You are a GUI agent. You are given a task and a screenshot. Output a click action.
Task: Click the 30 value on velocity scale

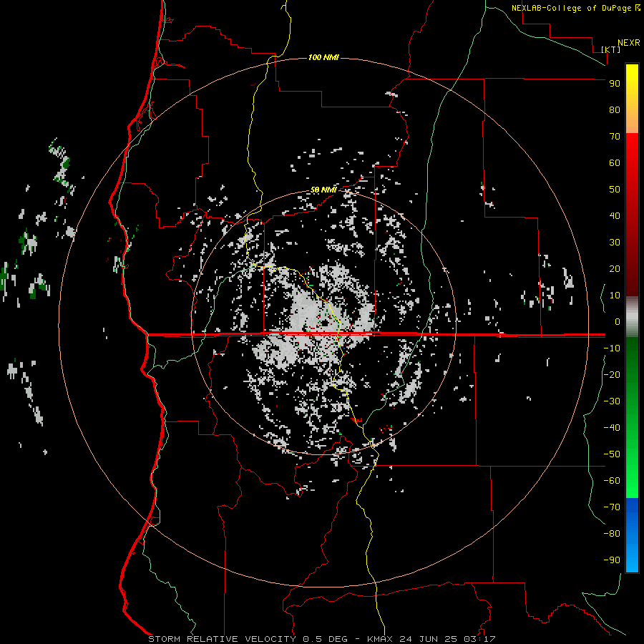pos(615,243)
